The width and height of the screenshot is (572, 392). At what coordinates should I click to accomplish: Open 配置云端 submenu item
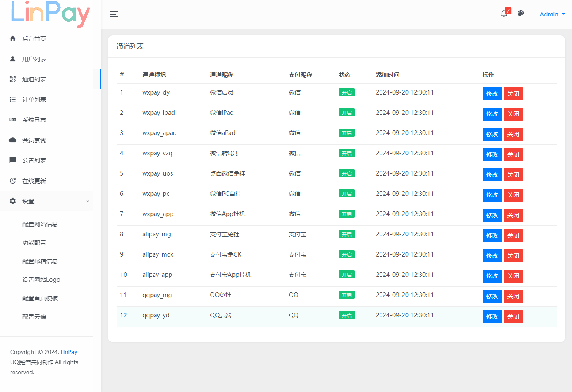pos(34,317)
